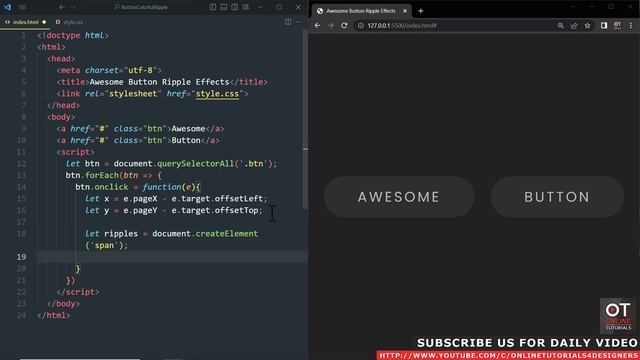Viewport: 640px width, 360px height.
Task: Follow the style.css link in code
Action: [217, 94]
